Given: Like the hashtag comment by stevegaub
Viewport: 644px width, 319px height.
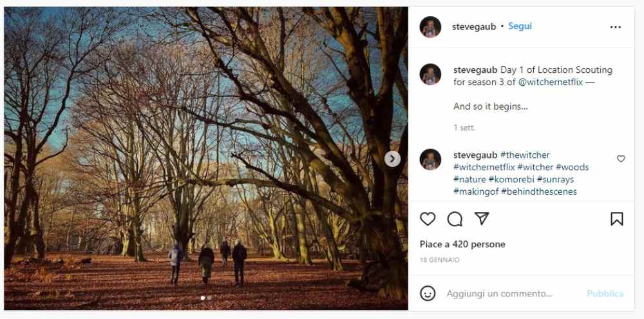Looking at the screenshot, I should 621,159.
